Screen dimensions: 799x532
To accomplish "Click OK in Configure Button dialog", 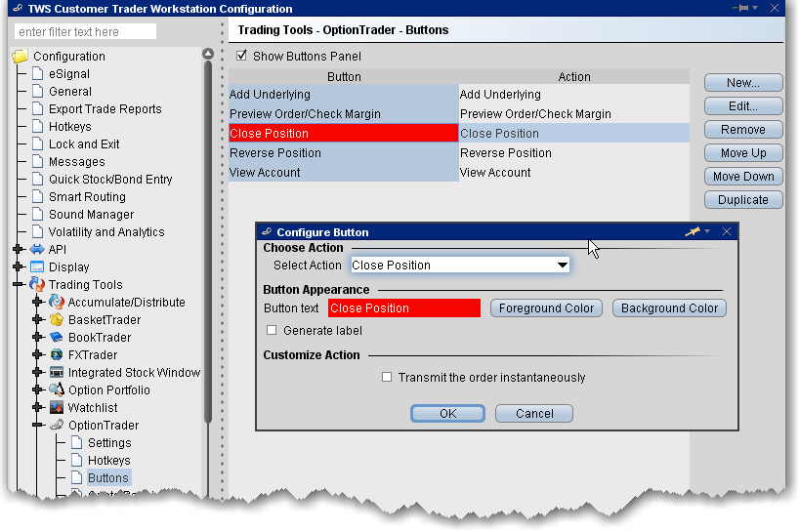I will 447,414.
